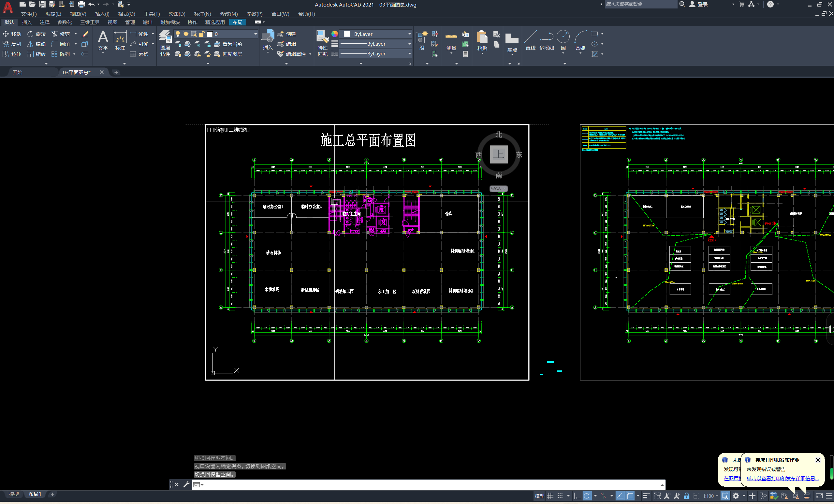This screenshot has height=504, width=834.
Task: Switch to the 注释 ribbon tab
Action: (44, 22)
